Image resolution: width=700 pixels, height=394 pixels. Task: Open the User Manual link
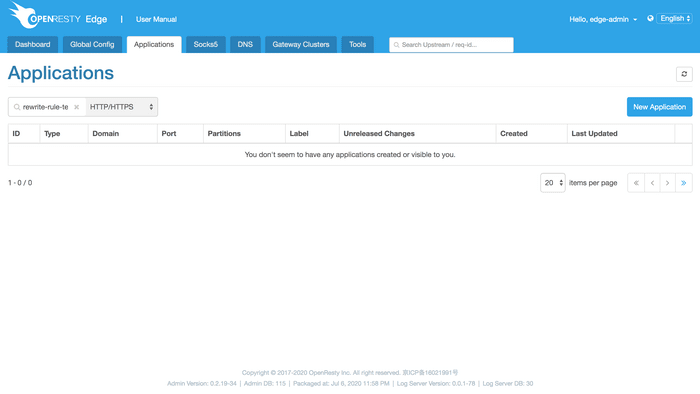[x=156, y=19]
